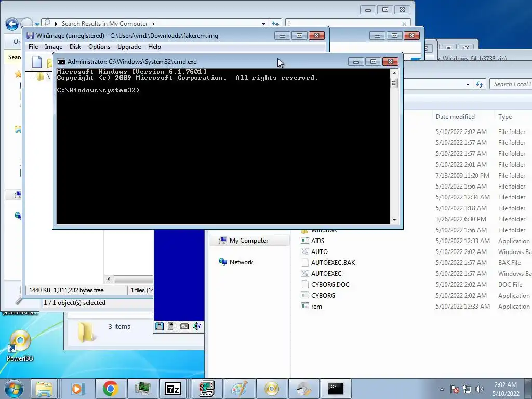Viewport: 532px width, 399px height.
Task: Open the File menu in WinImage
Action: pyautogui.click(x=33, y=47)
